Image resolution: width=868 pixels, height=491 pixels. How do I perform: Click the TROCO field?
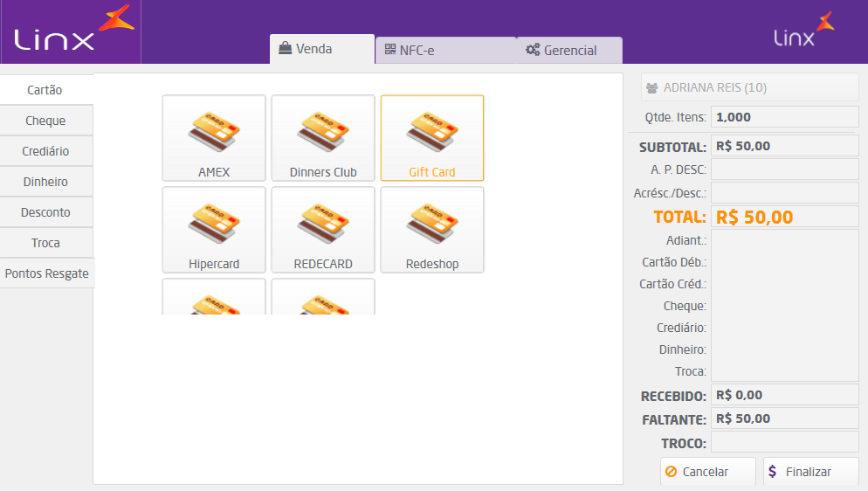(784, 442)
